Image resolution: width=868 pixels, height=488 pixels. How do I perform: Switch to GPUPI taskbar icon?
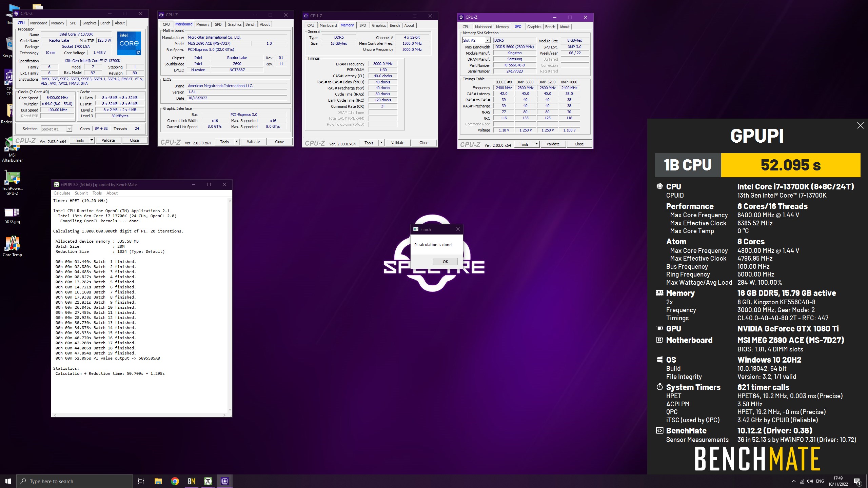[x=208, y=481]
